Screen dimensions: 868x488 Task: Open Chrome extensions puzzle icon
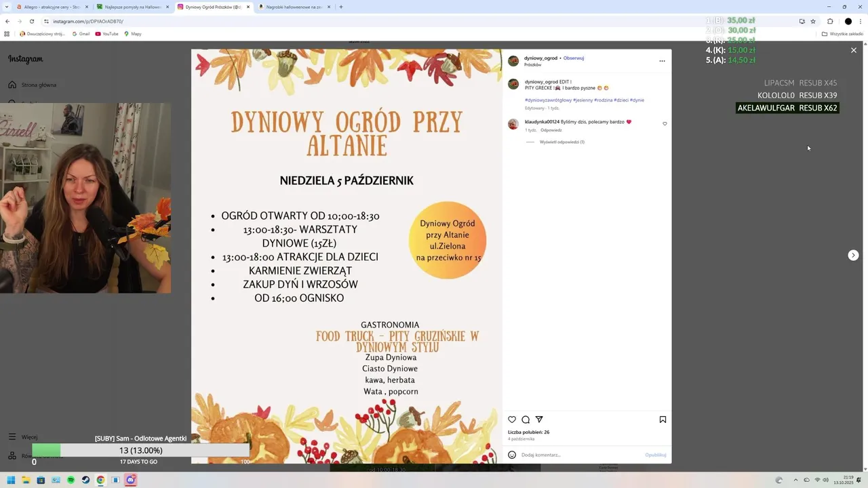(830, 21)
